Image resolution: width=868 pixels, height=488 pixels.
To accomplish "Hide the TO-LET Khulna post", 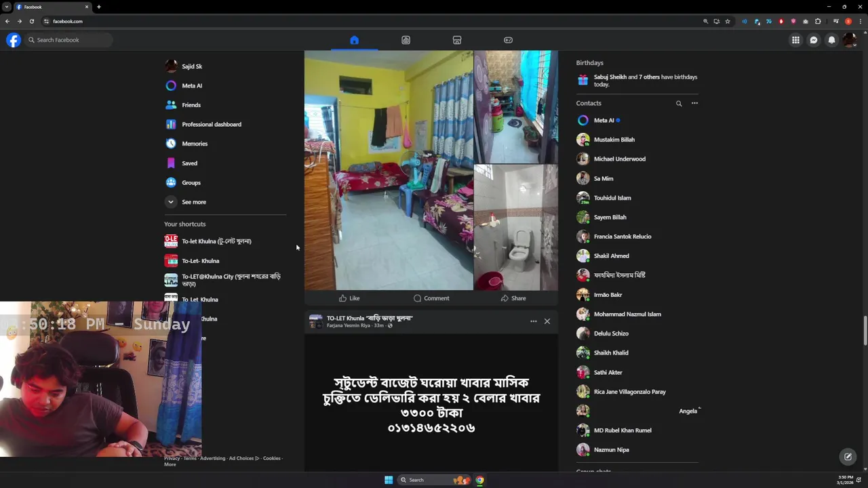I will [547, 321].
